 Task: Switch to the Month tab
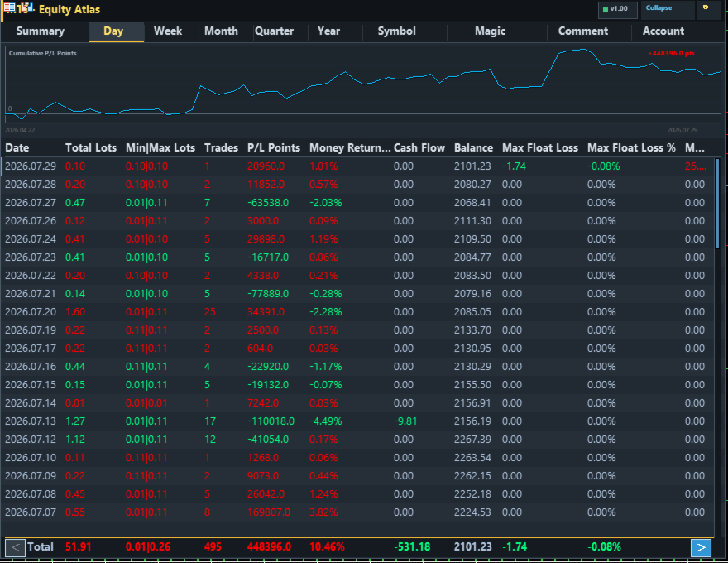pos(222,31)
